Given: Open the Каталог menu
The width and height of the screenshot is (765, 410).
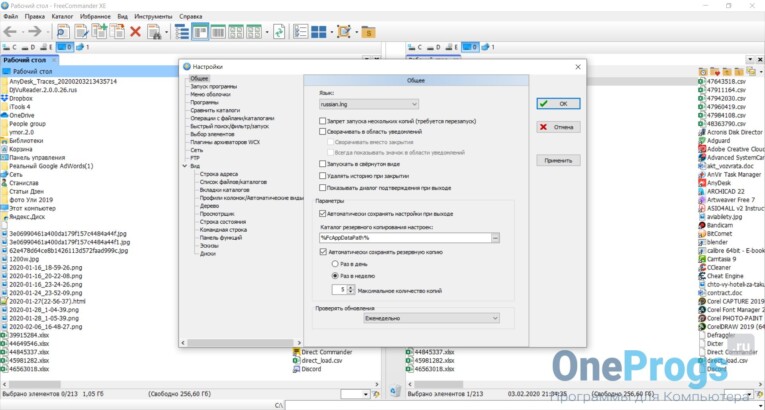Looking at the screenshot, I should [62, 17].
